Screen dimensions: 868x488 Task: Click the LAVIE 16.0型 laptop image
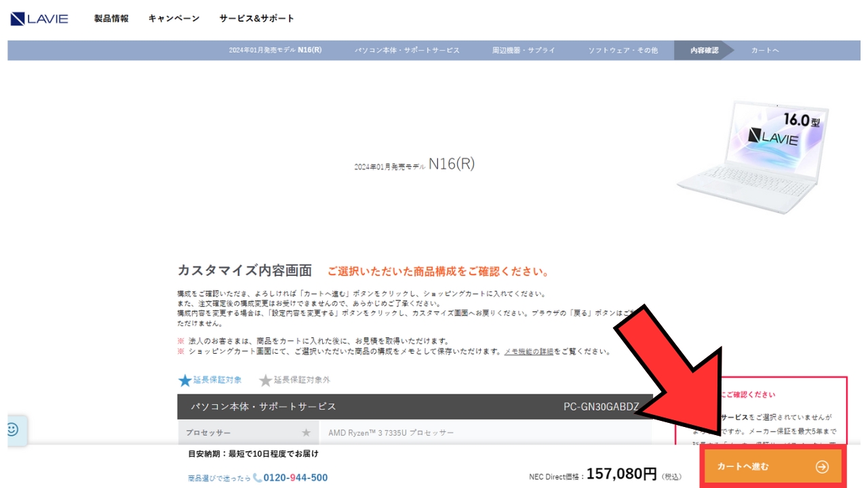click(x=753, y=157)
